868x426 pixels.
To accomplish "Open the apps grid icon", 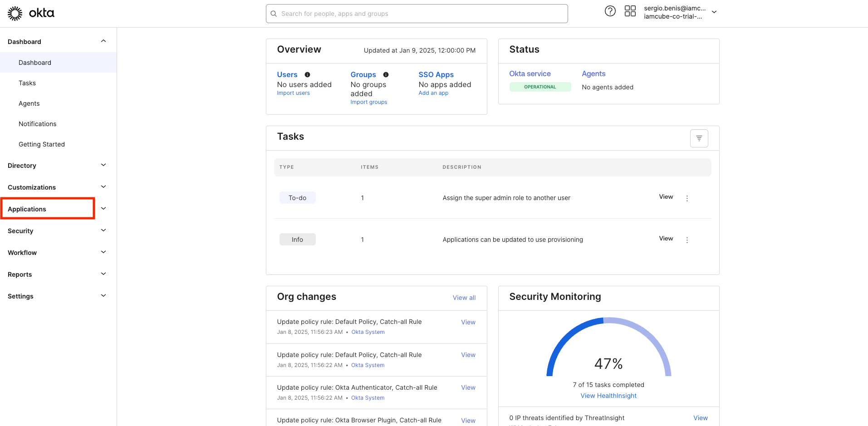I will tap(630, 11).
